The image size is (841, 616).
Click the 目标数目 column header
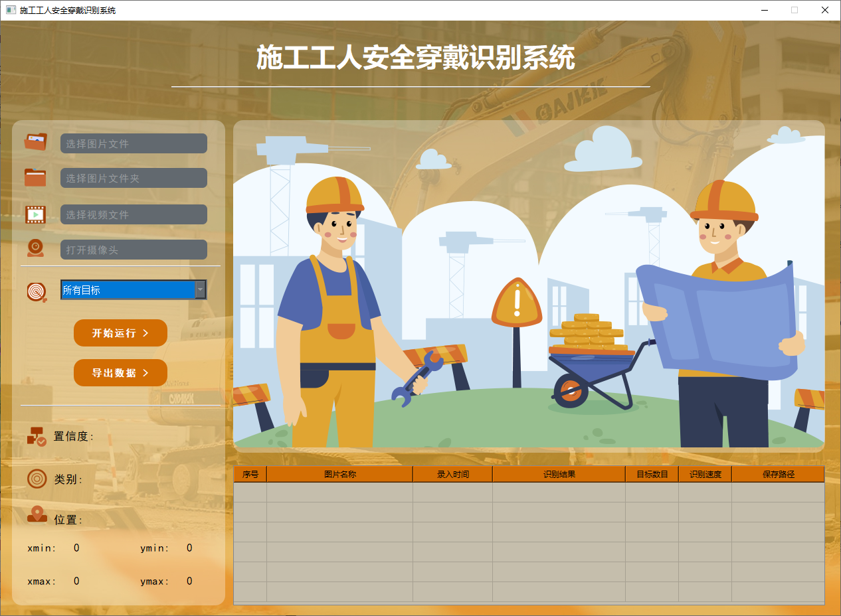[x=652, y=474]
